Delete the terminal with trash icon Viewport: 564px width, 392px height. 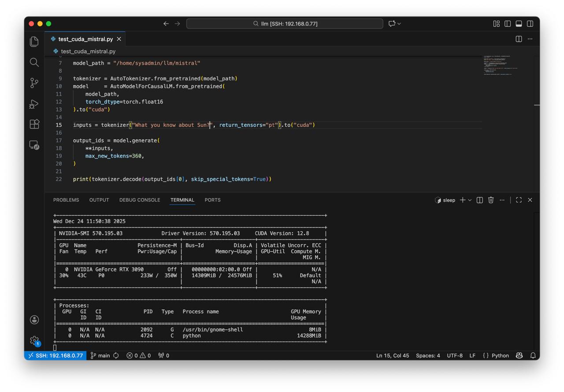point(491,200)
